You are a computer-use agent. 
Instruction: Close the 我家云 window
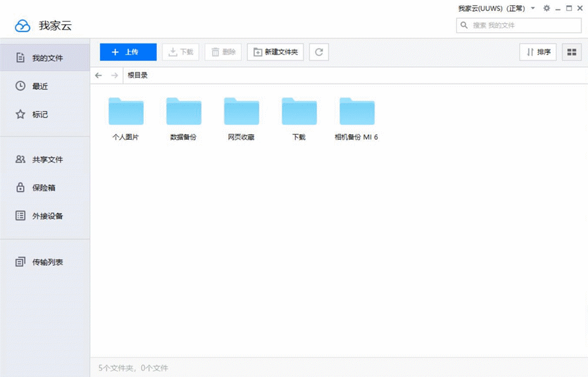[580, 8]
